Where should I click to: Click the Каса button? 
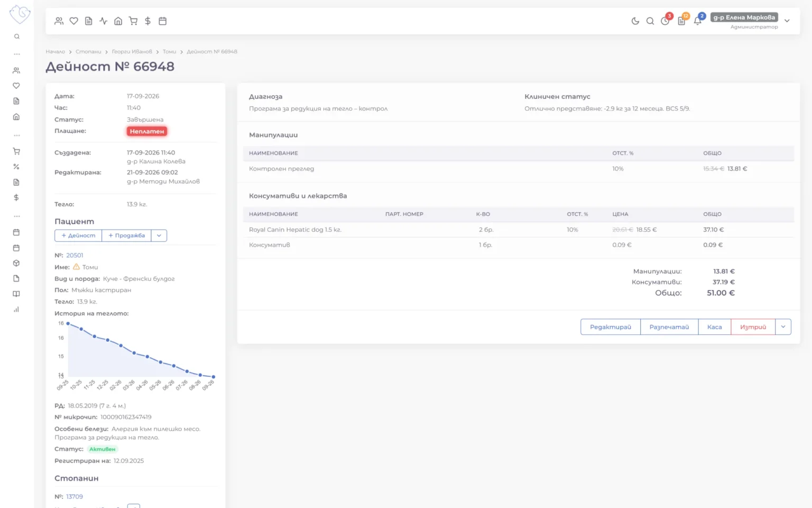tap(715, 327)
